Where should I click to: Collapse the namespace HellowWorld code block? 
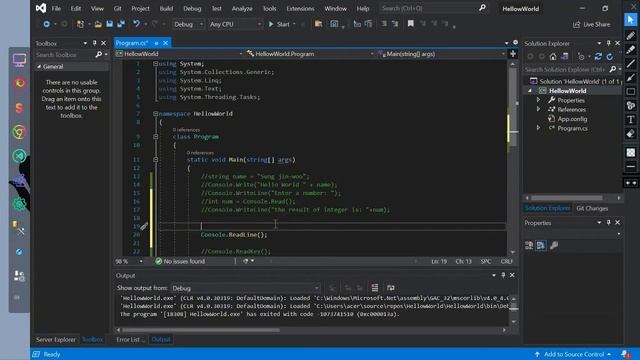coord(156,113)
